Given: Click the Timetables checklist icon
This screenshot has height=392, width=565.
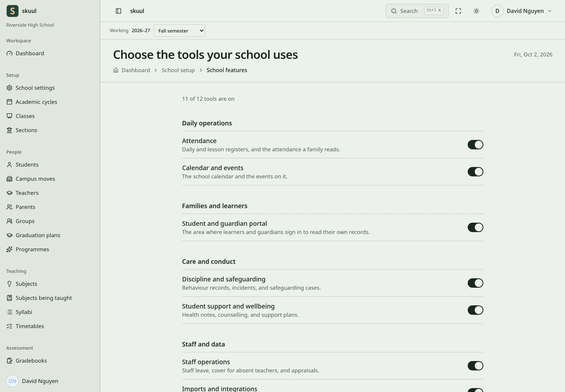Looking at the screenshot, I should [x=9, y=326].
